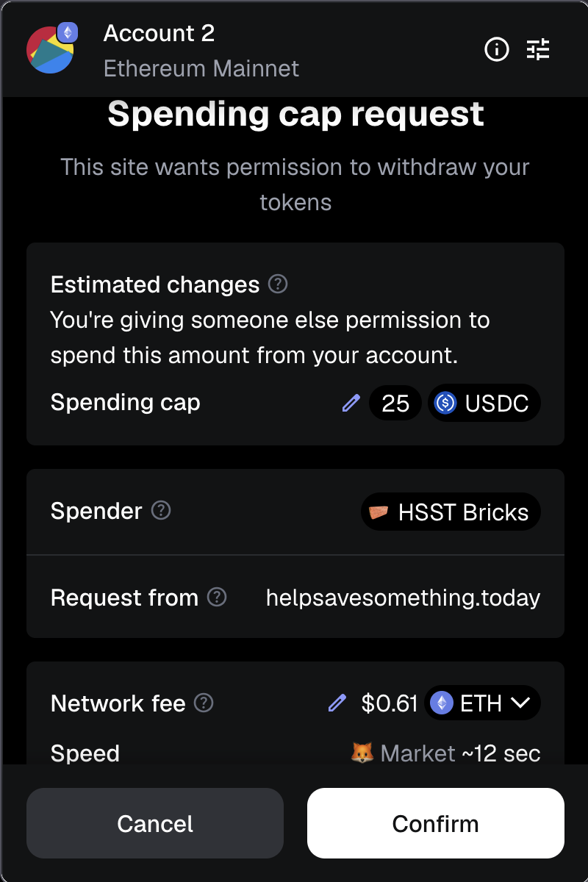Click the Ethereum network badge on avatar
Viewport: 588px width, 882px height.
point(68,32)
